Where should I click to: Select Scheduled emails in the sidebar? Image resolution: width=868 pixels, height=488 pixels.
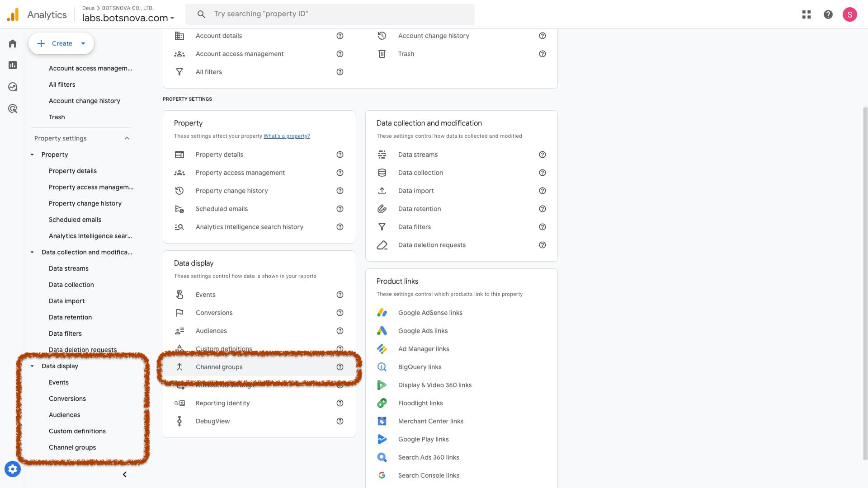75,220
